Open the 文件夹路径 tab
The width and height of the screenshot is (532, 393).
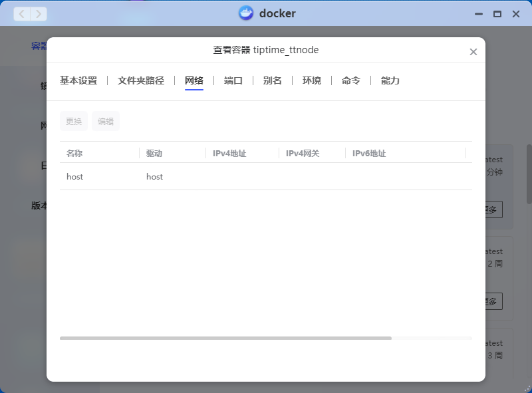[x=141, y=80]
